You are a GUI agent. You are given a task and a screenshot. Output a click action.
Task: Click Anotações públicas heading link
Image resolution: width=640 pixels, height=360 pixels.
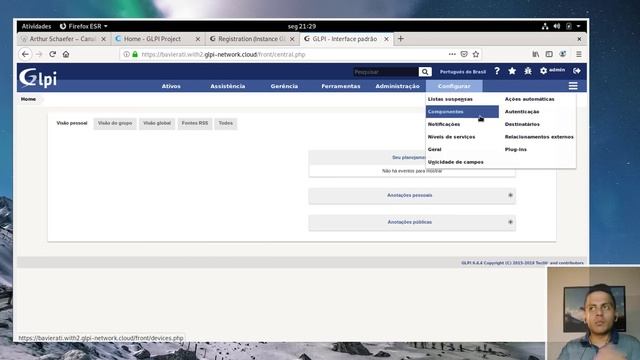pyautogui.click(x=410, y=222)
